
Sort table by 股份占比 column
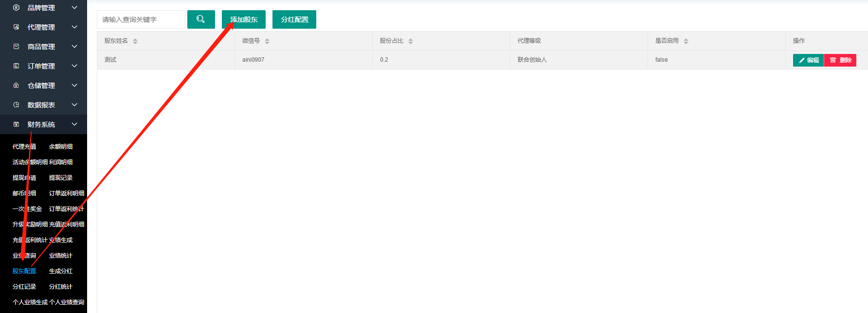click(x=411, y=41)
